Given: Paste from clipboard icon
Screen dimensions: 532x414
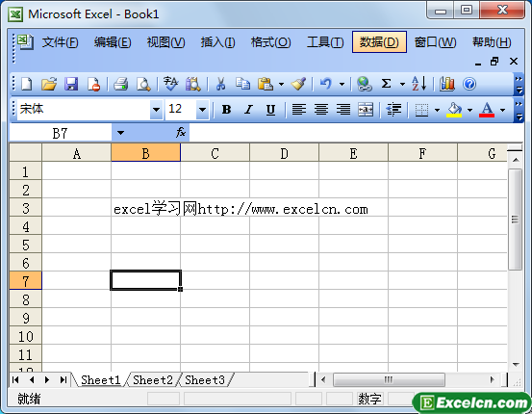Looking at the screenshot, I should click(266, 84).
